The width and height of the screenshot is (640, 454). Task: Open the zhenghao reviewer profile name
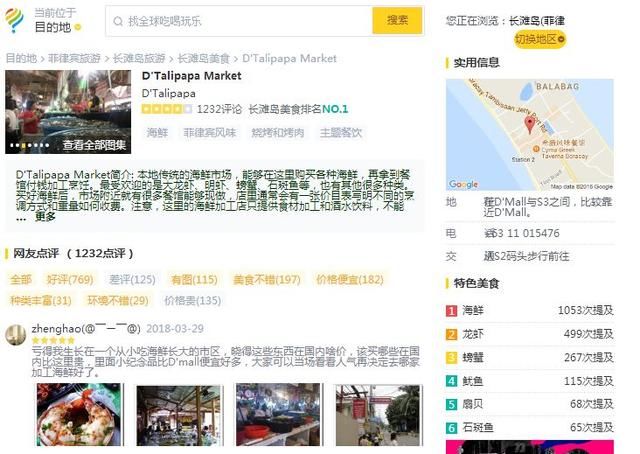click(x=86, y=328)
